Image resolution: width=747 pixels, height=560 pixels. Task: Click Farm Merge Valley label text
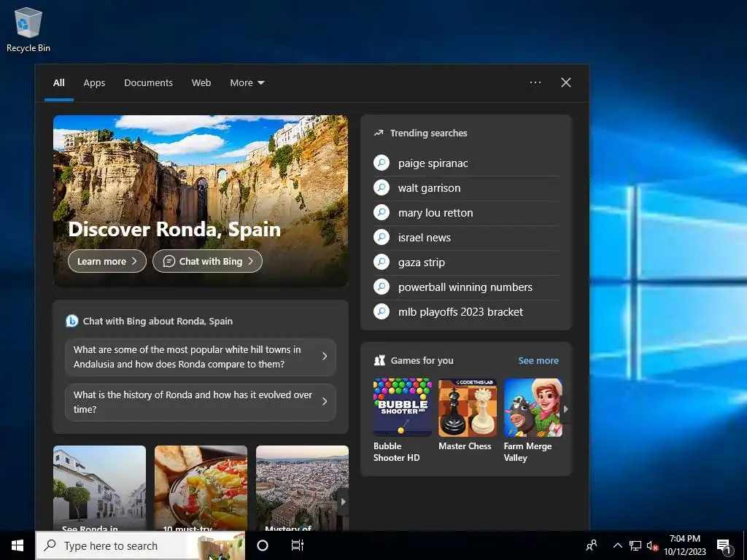(527, 452)
